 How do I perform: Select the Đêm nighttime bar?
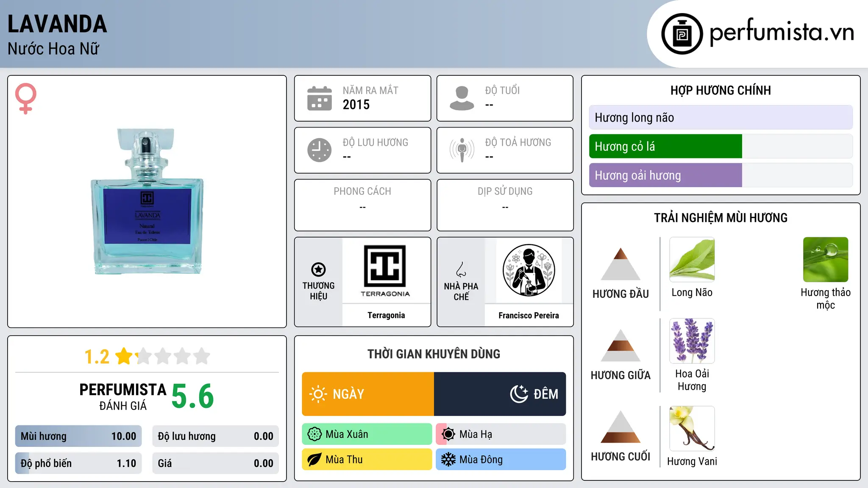point(500,394)
